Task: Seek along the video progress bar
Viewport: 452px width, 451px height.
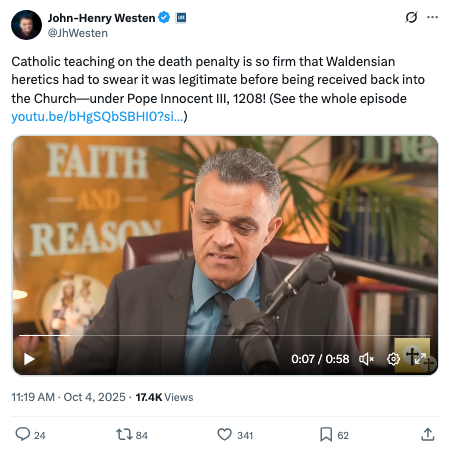Action: (225, 335)
